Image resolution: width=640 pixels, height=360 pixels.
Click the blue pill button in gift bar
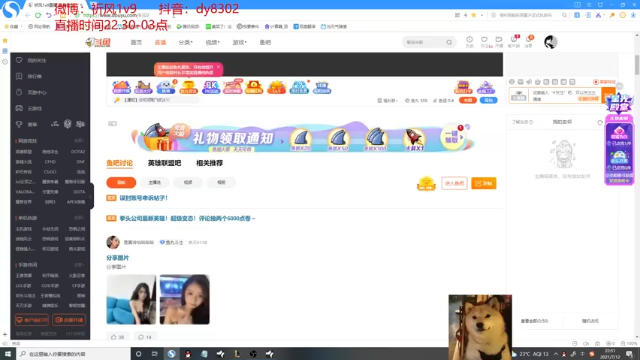[489, 100]
